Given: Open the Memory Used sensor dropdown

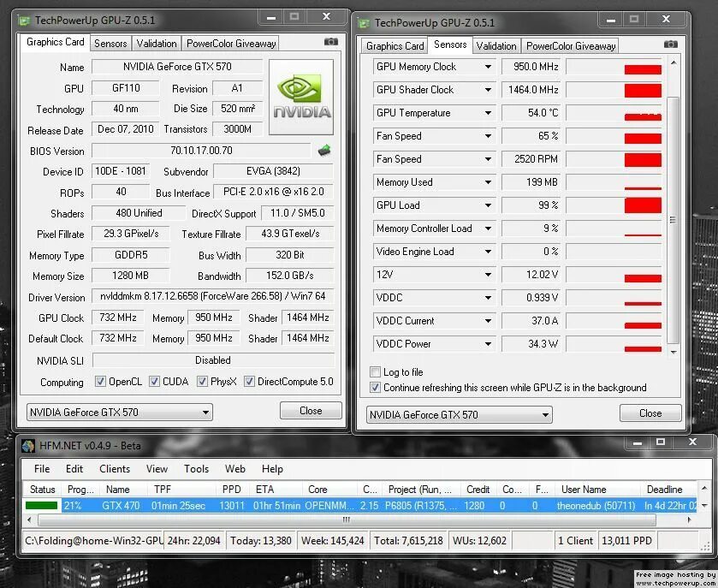Looking at the screenshot, I should (x=488, y=182).
